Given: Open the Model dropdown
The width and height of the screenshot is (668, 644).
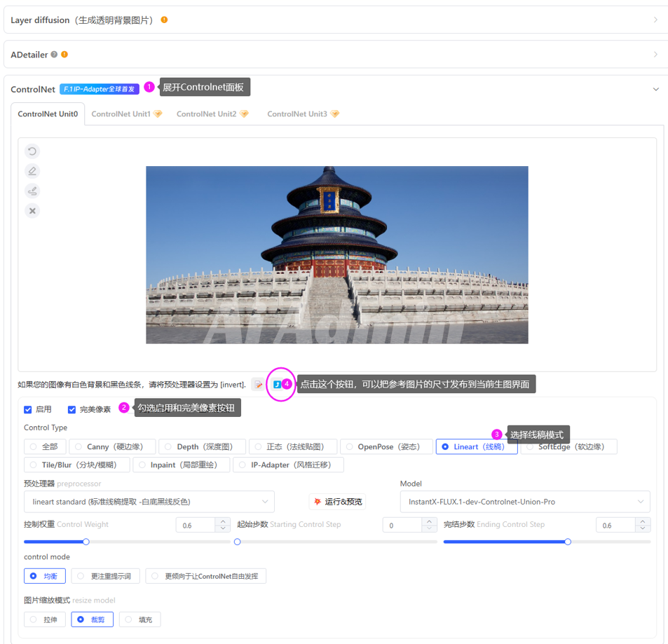Looking at the screenshot, I should click(x=524, y=502).
